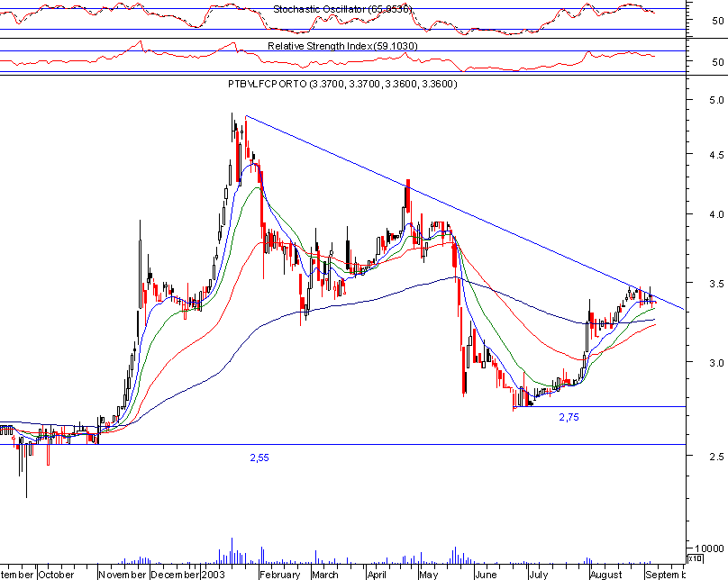The width and height of the screenshot is (728, 580).
Task: Click the Relative Strength Index title label
Action: [342, 46]
